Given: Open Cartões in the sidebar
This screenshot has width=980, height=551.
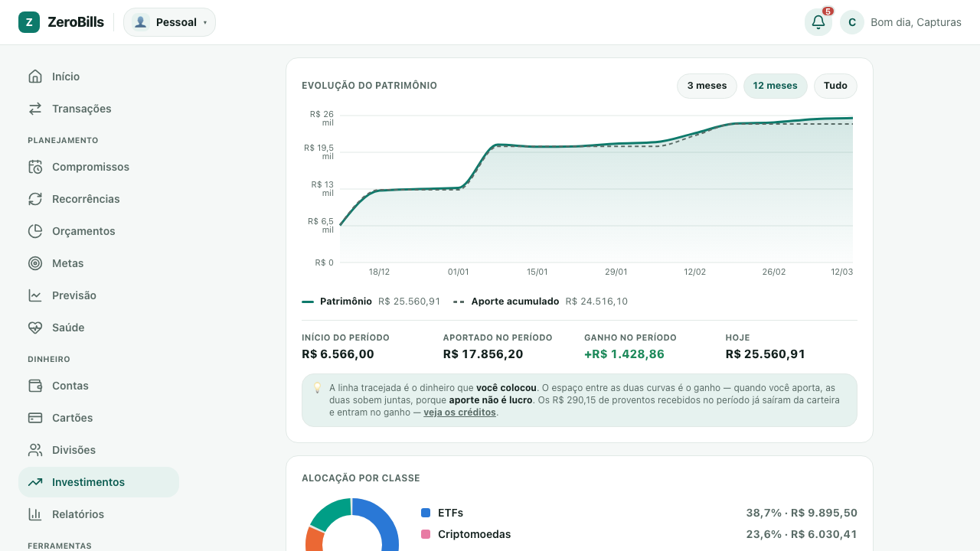Looking at the screenshot, I should 99,418.
